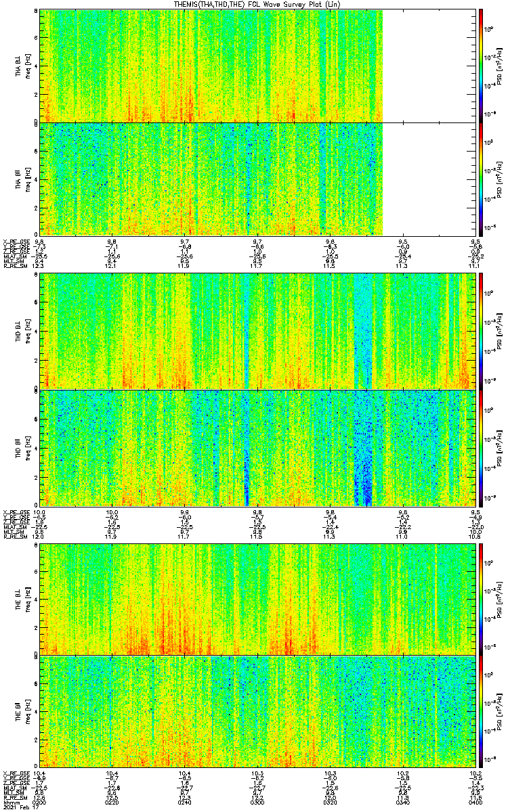This screenshot has height=812, width=508.
Task: Click the 0240 time tick label
Action: [x=185, y=801]
